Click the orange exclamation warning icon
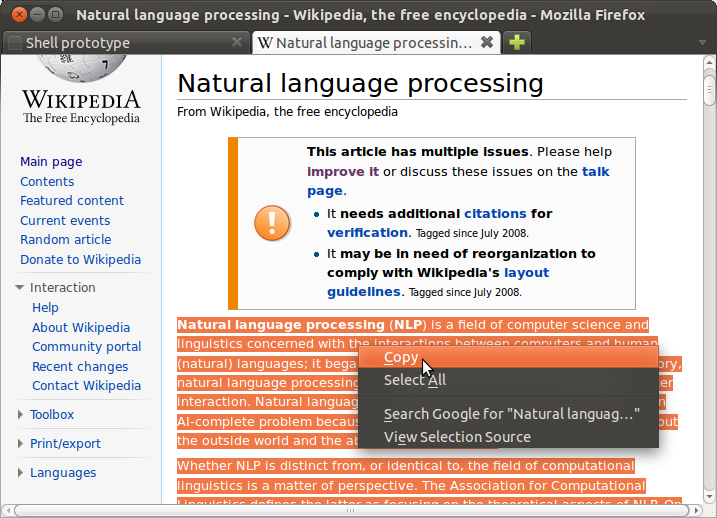This screenshot has height=518, width=717. click(x=272, y=223)
